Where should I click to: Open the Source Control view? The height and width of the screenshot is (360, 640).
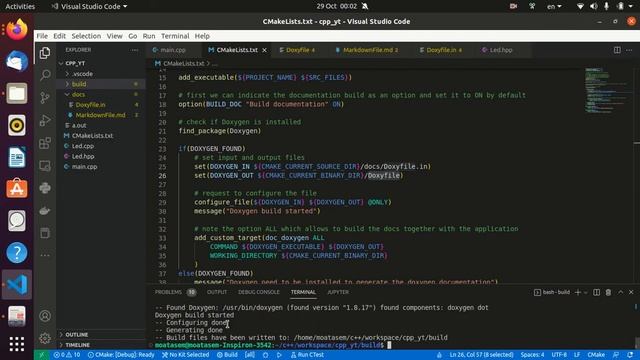pos(45,98)
